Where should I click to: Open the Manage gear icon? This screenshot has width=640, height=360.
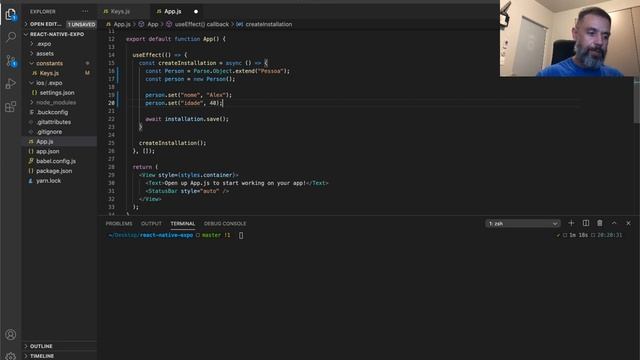tap(11, 356)
